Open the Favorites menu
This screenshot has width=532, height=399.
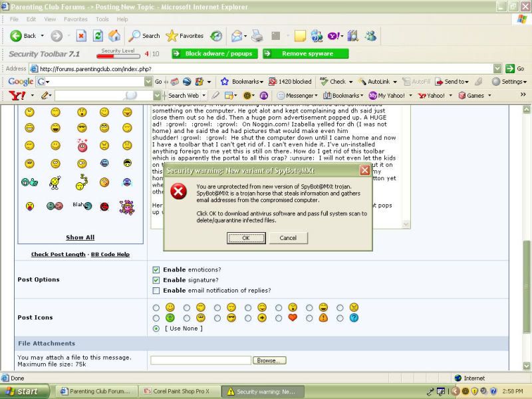pos(75,19)
